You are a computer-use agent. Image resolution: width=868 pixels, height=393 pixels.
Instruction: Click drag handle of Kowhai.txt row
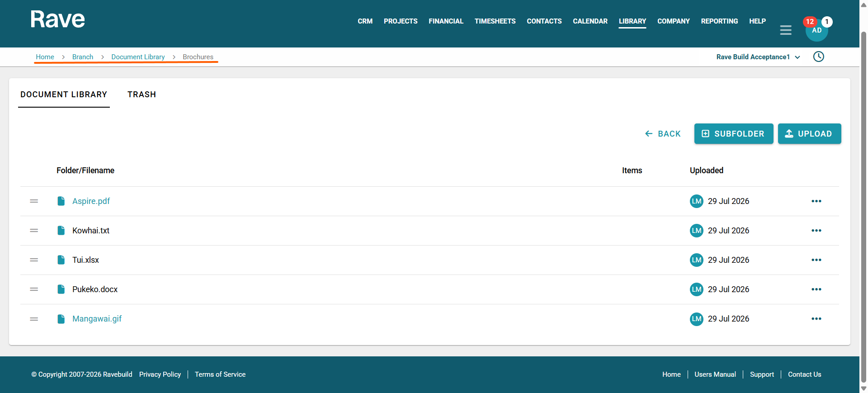(34, 231)
